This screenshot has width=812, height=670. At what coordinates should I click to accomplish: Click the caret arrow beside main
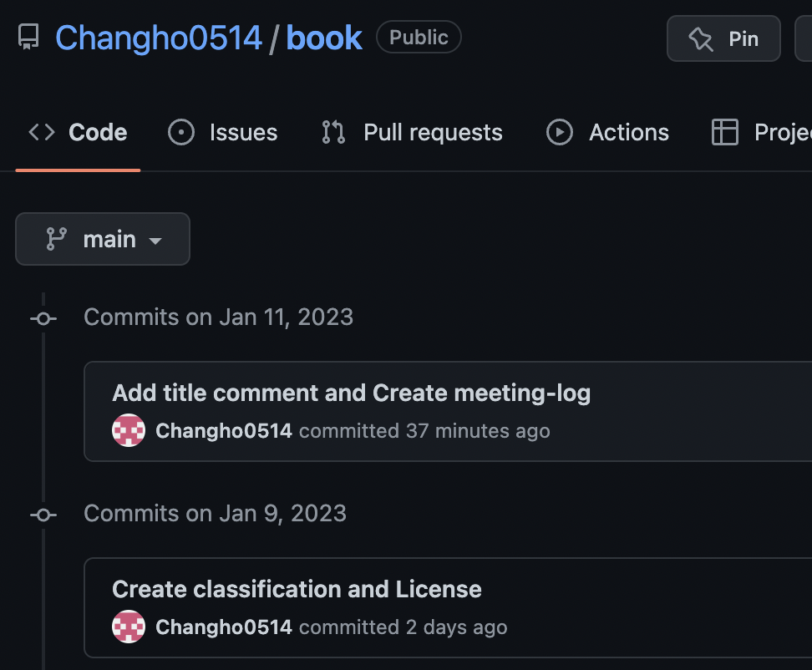(155, 241)
